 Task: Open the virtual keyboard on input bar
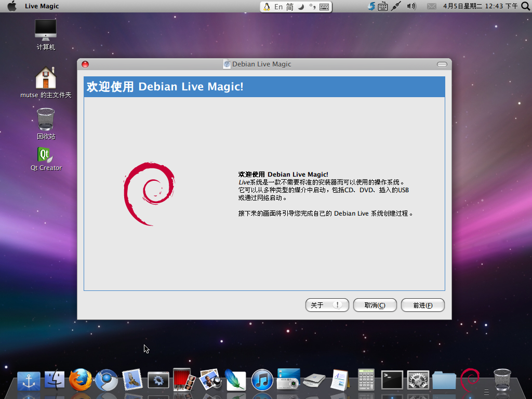(324, 7)
